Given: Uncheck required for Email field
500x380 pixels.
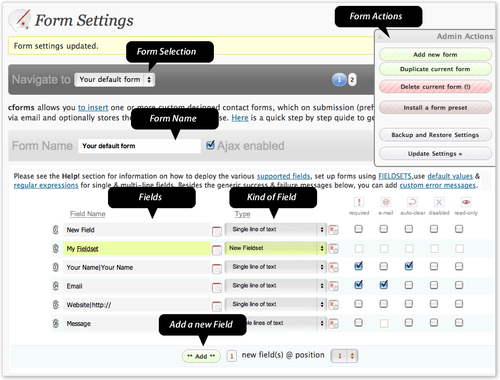Looking at the screenshot, I should [x=359, y=285].
